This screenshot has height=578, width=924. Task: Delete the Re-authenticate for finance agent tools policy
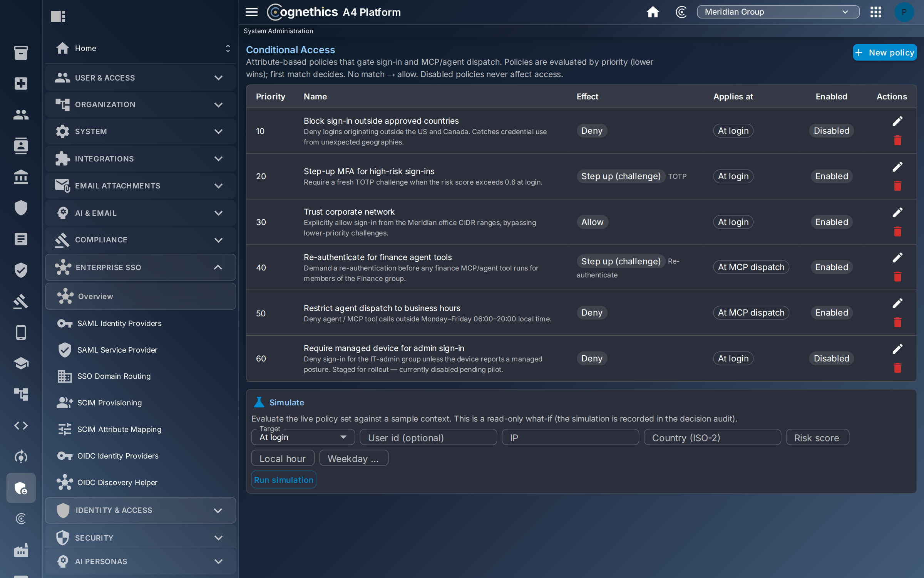(897, 277)
